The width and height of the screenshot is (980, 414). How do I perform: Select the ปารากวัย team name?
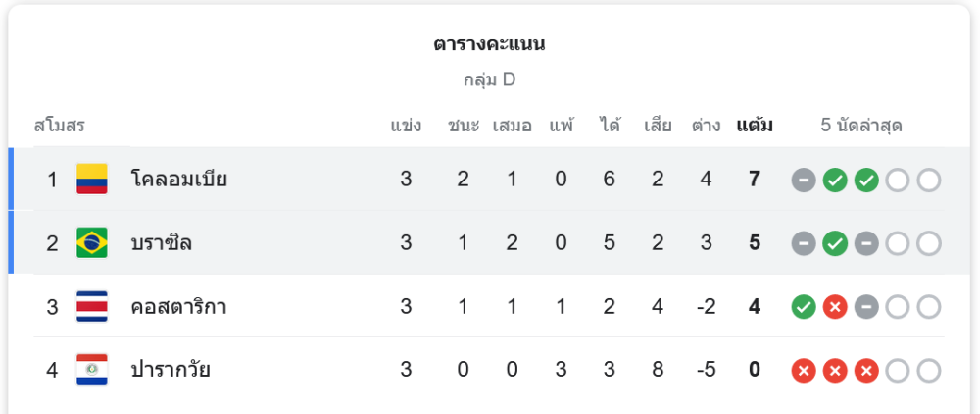click(x=171, y=370)
